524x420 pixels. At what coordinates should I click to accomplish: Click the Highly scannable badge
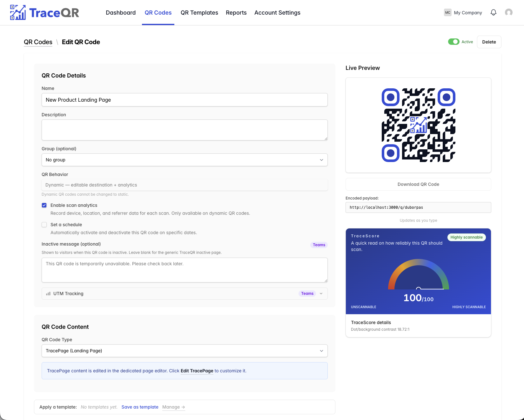click(467, 237)
